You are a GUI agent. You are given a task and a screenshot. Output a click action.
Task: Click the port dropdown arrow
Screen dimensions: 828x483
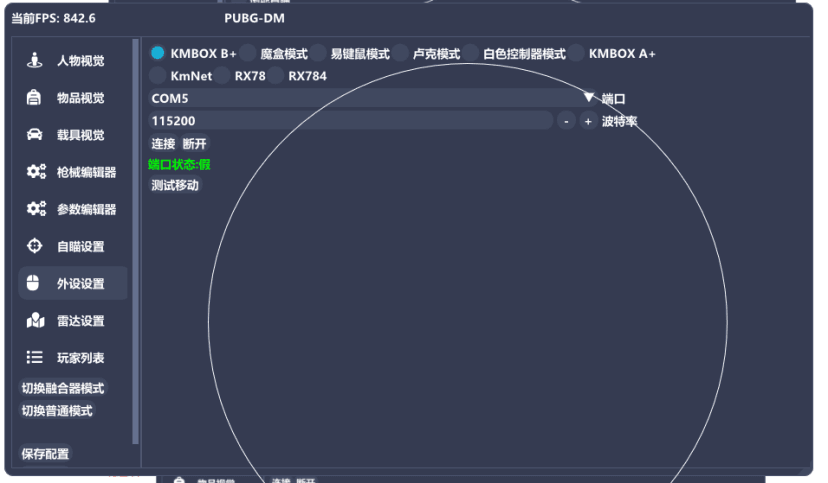[x=589, y=98]
